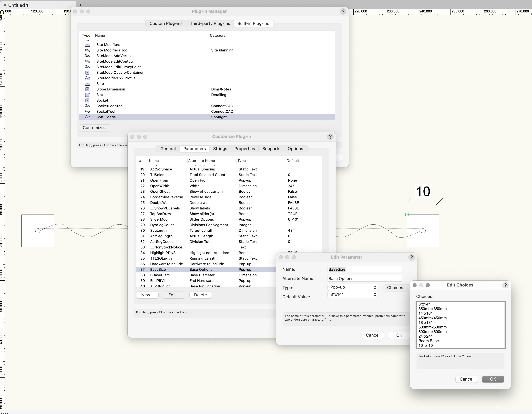Screen dimensions: 532x414
Task: Click the Soft Goods plug-in type icon
Action: [x=88, y=117]
